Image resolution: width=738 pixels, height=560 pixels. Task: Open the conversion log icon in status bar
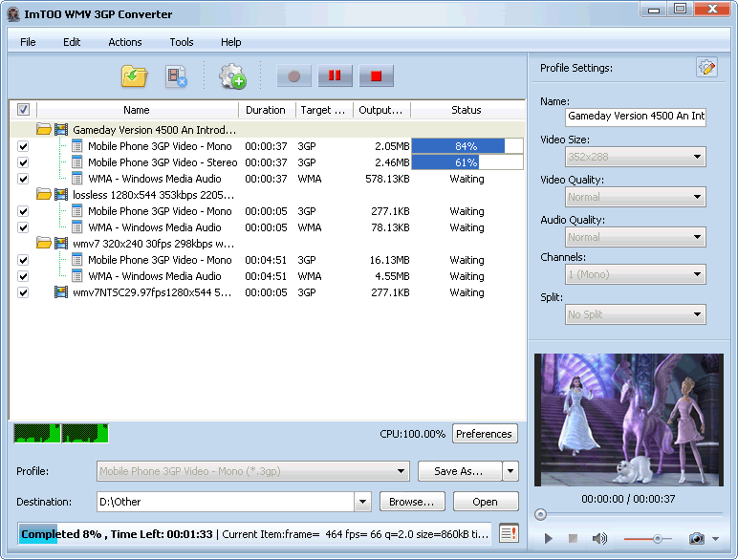point(509,533)
